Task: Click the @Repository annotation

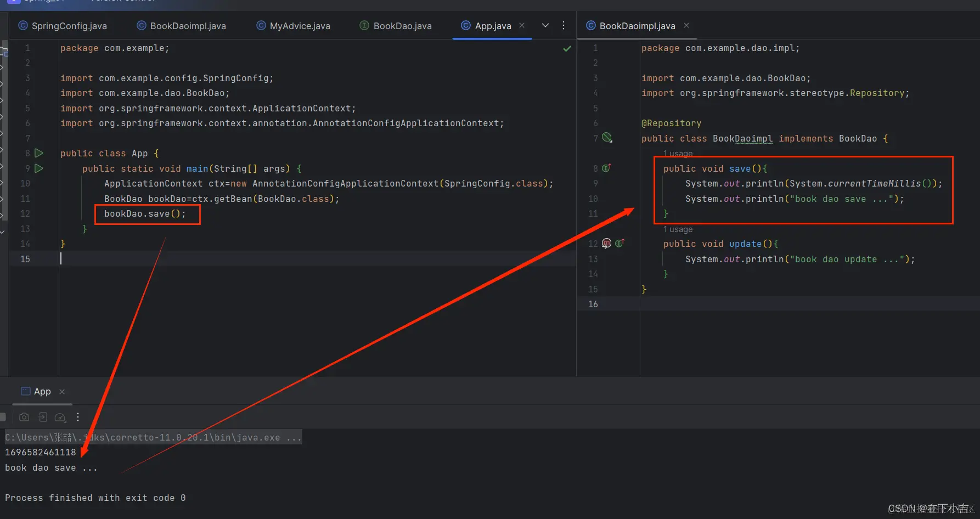Action: [672, 123]
